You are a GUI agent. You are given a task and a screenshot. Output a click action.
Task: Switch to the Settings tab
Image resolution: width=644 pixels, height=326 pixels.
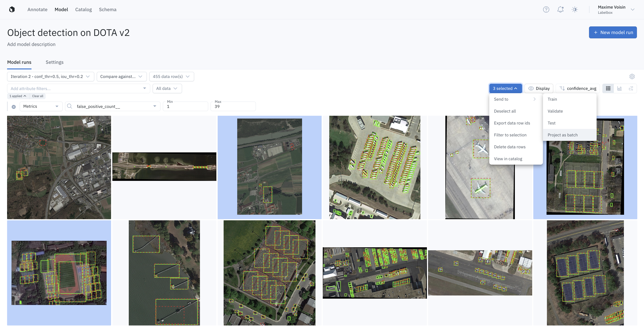click(55, 62)
